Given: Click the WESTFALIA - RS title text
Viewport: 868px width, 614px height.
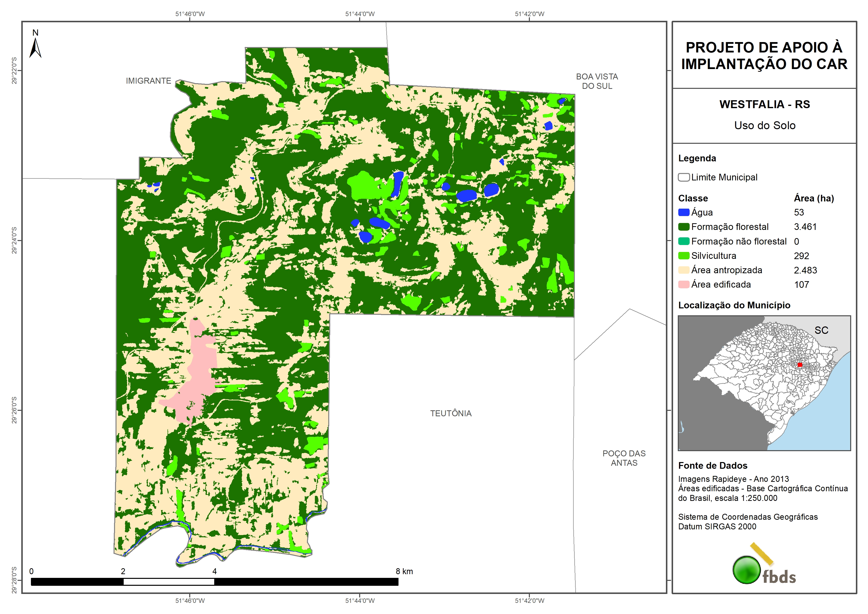Looking at the screenshot, I should click(x=764, y=104).
